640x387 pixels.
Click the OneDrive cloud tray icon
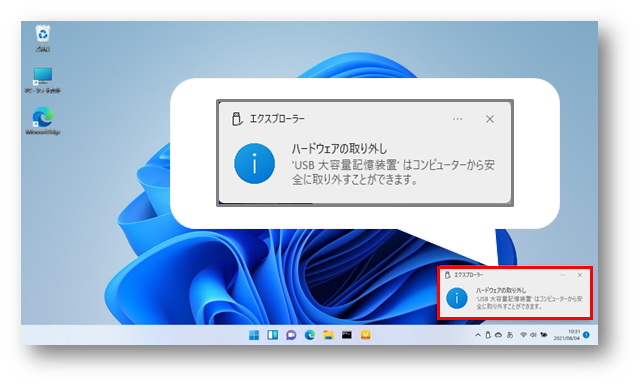(x=498, y=335)
